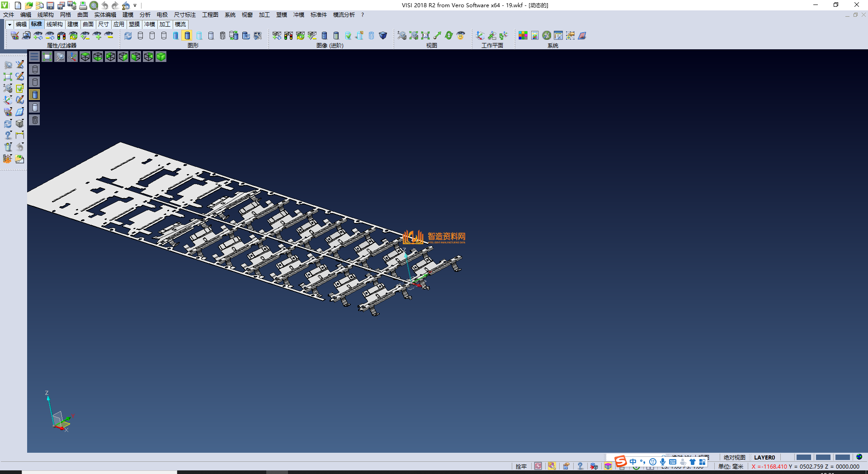Click the open file folder icon

click(x=28, y=5)
